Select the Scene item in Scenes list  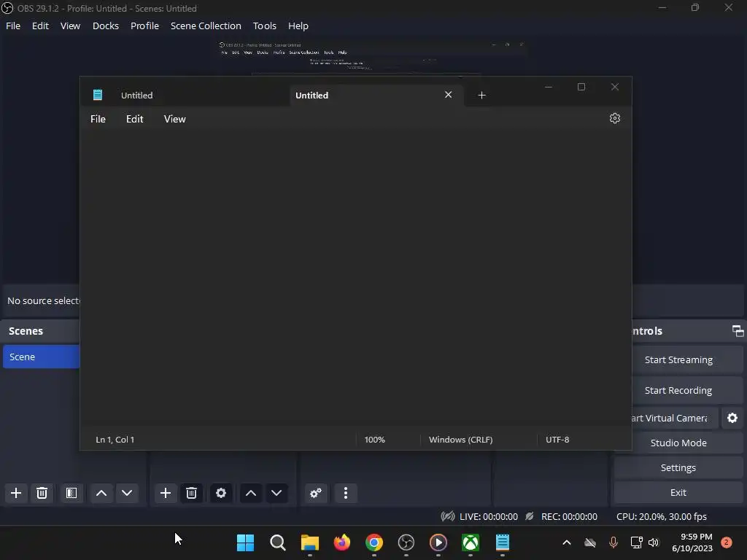pyautogui.click(x=42, y=357)
